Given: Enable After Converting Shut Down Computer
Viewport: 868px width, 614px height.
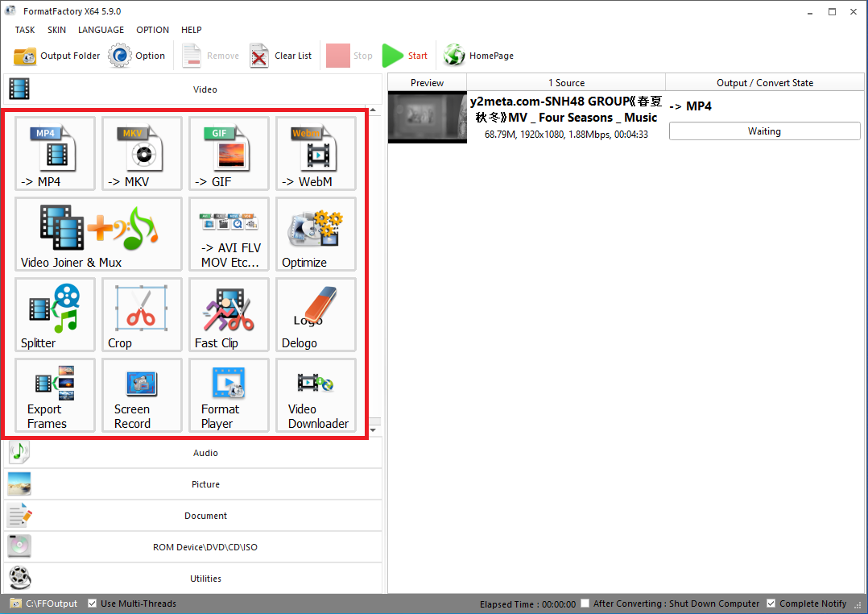Looking at the screenshot, I should point(586,604).
